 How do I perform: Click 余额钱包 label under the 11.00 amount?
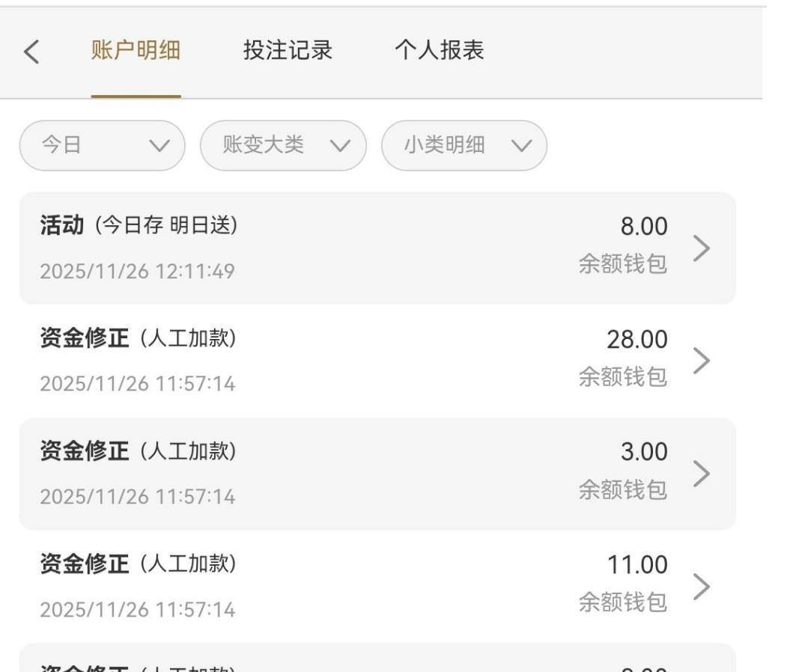click(622, 602)
